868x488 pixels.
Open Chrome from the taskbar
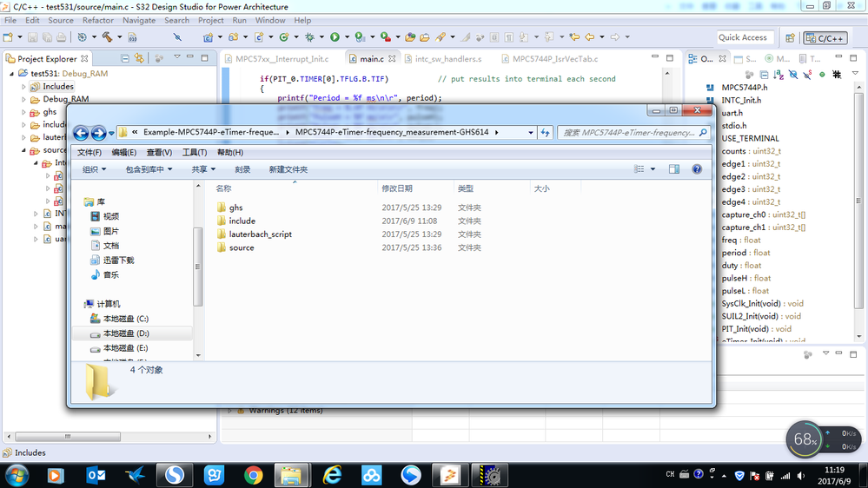[253, 475]
